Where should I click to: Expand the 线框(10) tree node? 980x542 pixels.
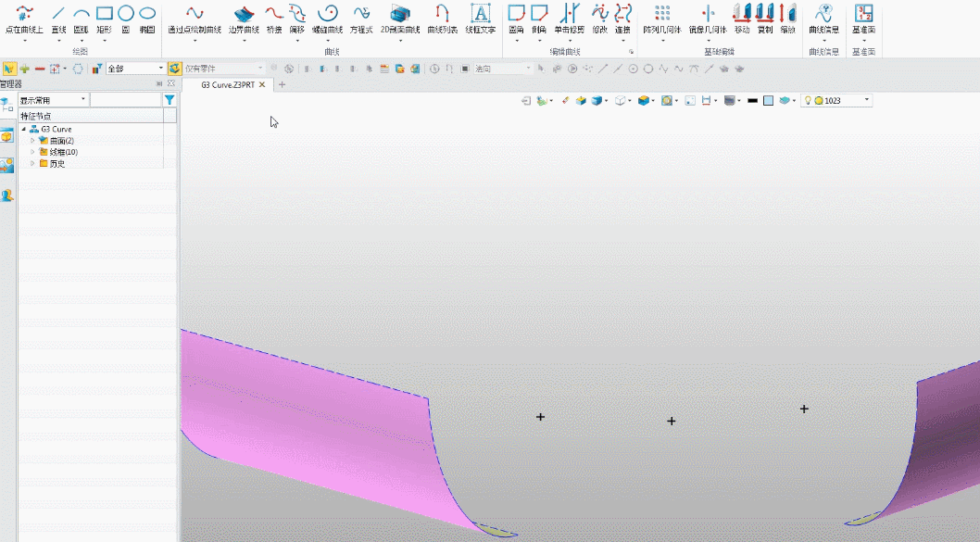pos(32,152)
